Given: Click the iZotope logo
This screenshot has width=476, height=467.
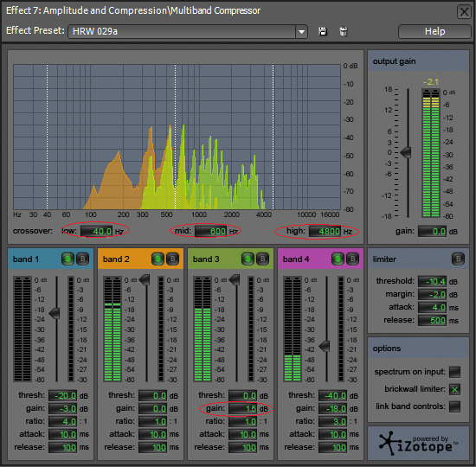Looking at the screenshot, I should pyautogui.click(x=418, y=444).
